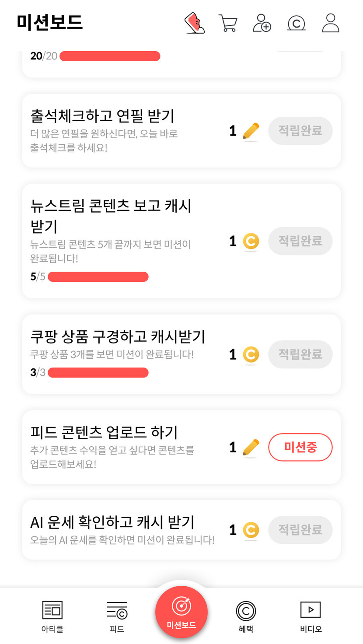Viewport: 363px width, 644px height.
Task: Open the shopping cart icon
Action: coord(228,23)
